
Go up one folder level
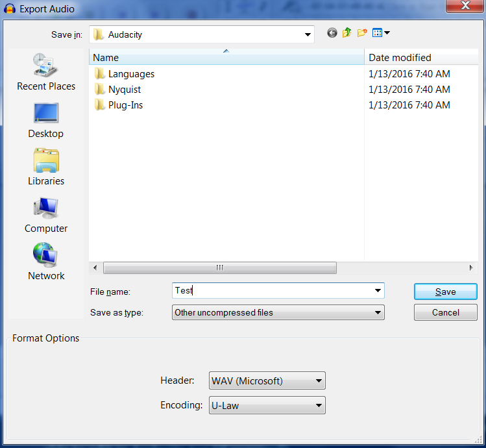point(347,32)
